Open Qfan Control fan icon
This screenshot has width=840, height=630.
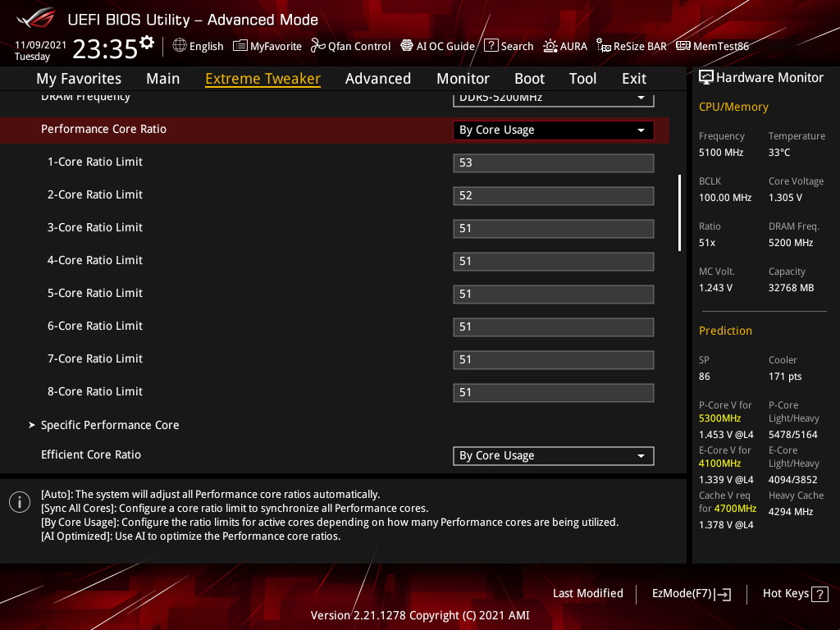coord(318,46)
